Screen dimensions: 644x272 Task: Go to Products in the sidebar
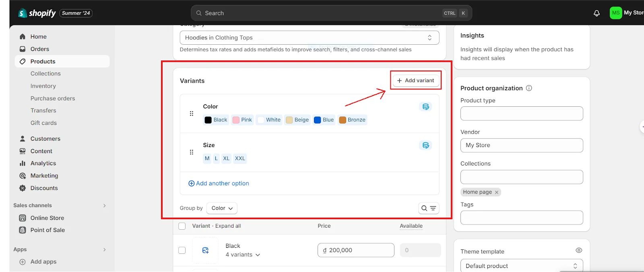(62, 61)
